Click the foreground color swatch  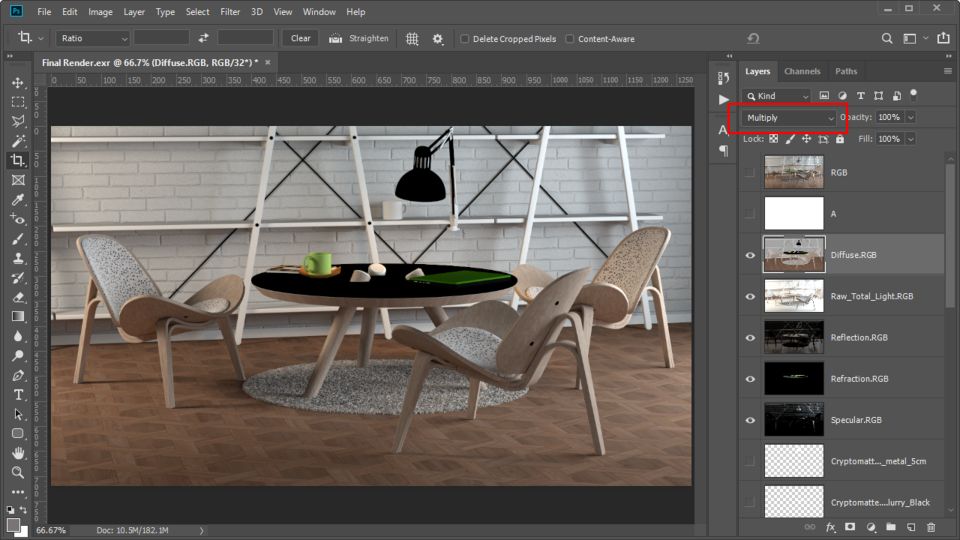click(x=13, y=523)
